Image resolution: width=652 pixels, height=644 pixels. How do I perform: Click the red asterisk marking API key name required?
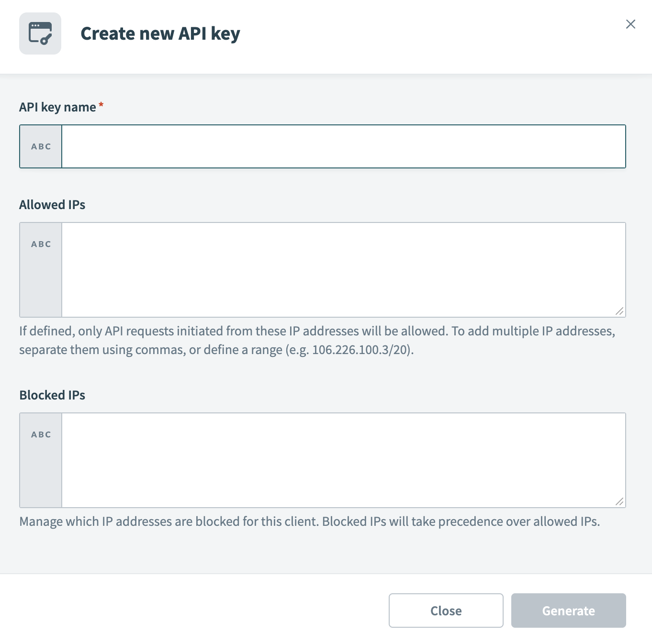101,104
